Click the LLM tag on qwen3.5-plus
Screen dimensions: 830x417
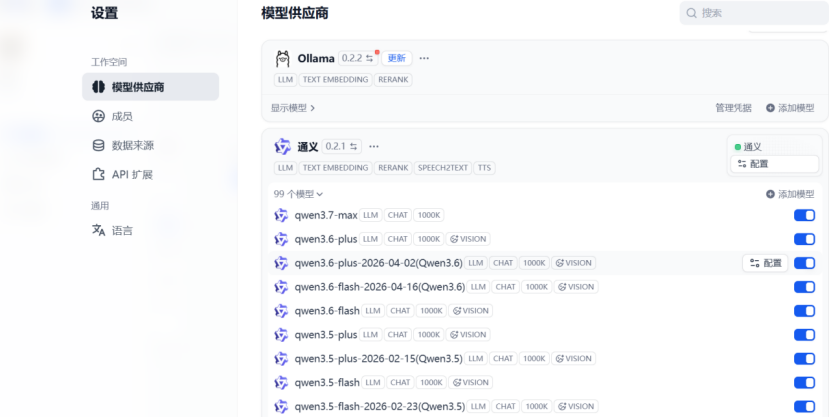coord(371,334)
